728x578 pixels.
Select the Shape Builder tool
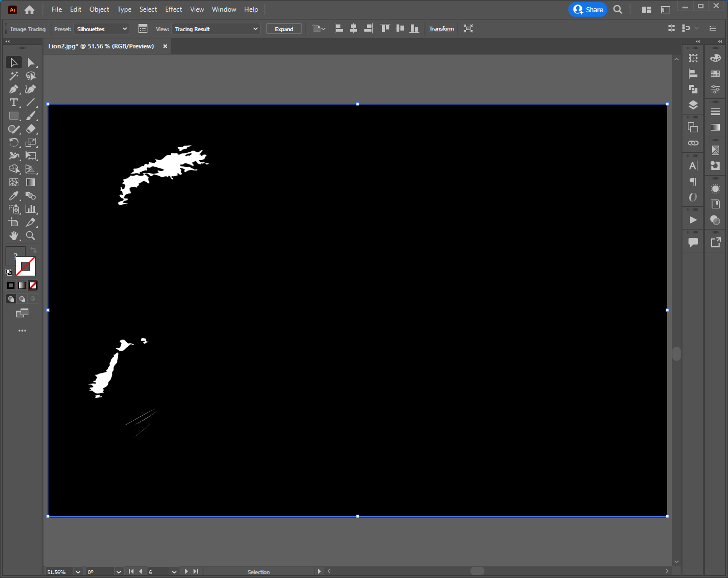(x=14, y=169)
